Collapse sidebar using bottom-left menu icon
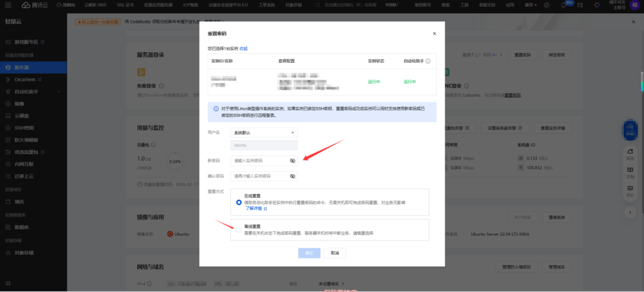Screen dimensions: 644x292 [x=8, y=283]
